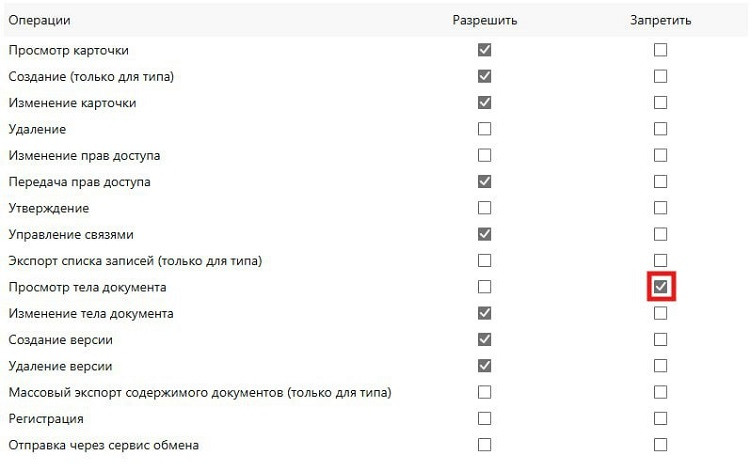Check Allow for Просмотр тела документа
The width and height of the screenshot is (750, 471).
click(x=485, y=286)
